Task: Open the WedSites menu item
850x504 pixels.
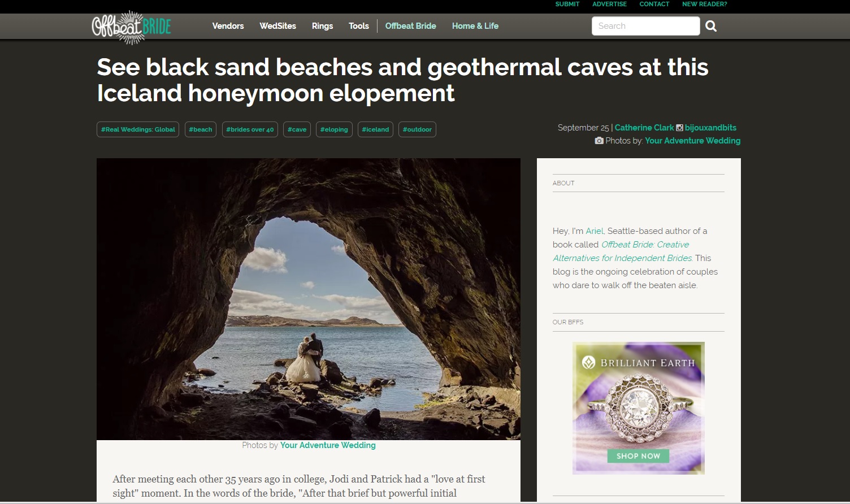Action: [x=277, y=26]
